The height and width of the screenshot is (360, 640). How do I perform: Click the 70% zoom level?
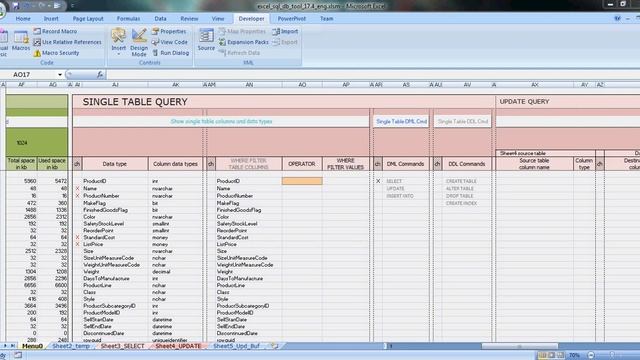pyautogui.click(x=574, y=356)
